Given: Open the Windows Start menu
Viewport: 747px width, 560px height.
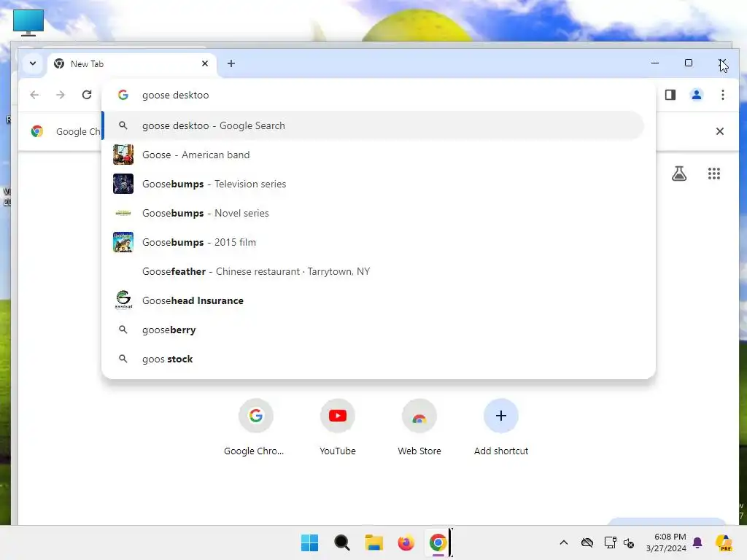Looking at the screenshot, I should (x=309, y=542).
